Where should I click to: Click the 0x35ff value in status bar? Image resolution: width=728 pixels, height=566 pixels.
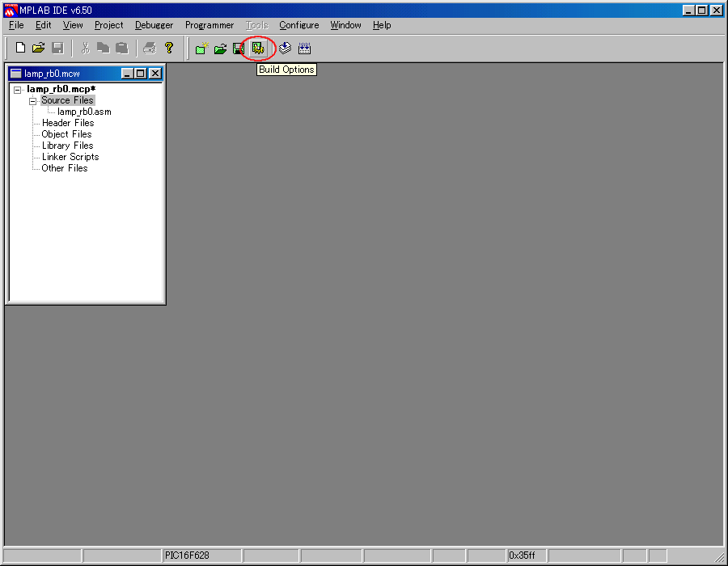point(526,555)
